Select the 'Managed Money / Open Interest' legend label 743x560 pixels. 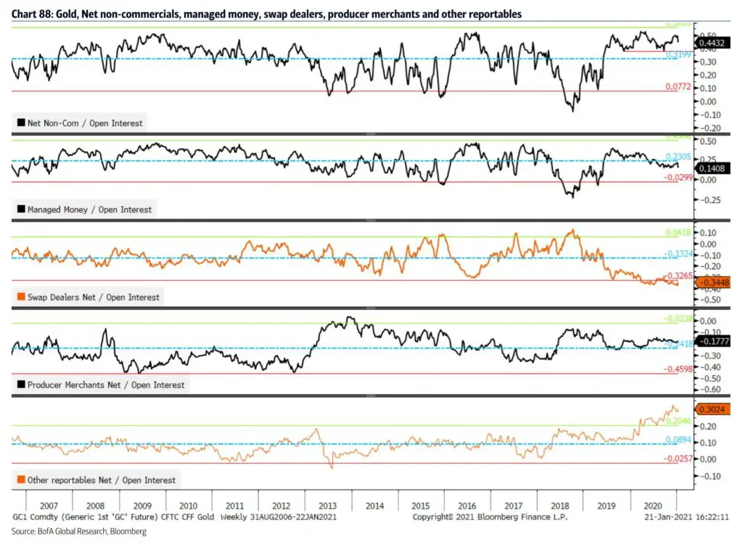tap(89, 210)
